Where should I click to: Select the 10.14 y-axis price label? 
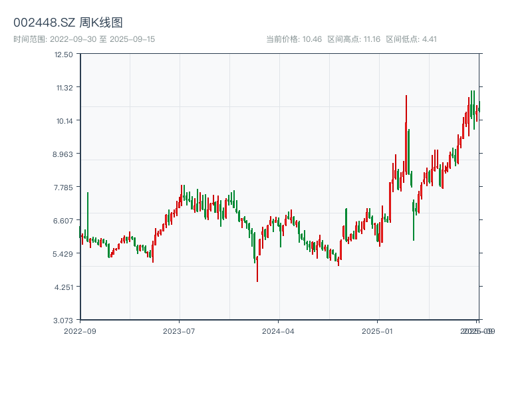[64, 120]
